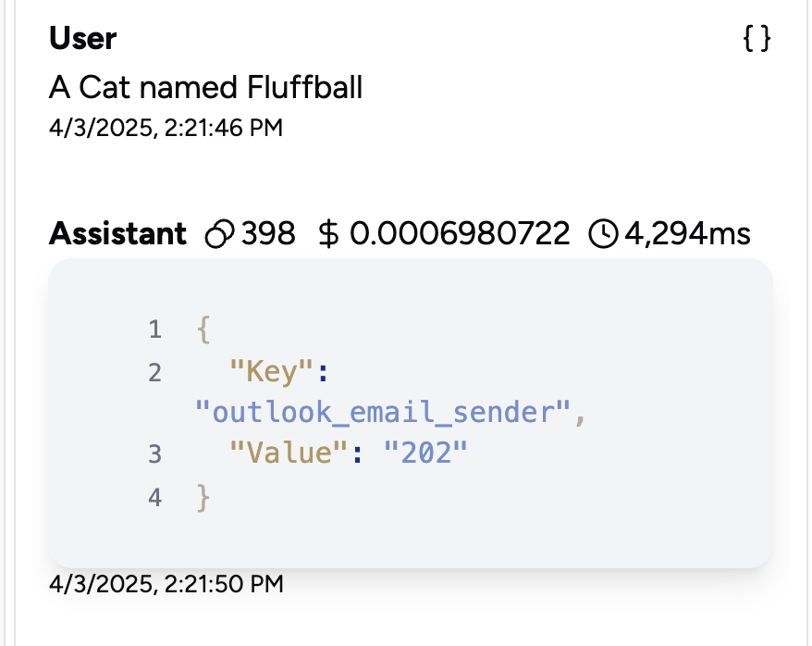Click the Assistant role label
812x646 pixels.
click(x=117, y=233)
